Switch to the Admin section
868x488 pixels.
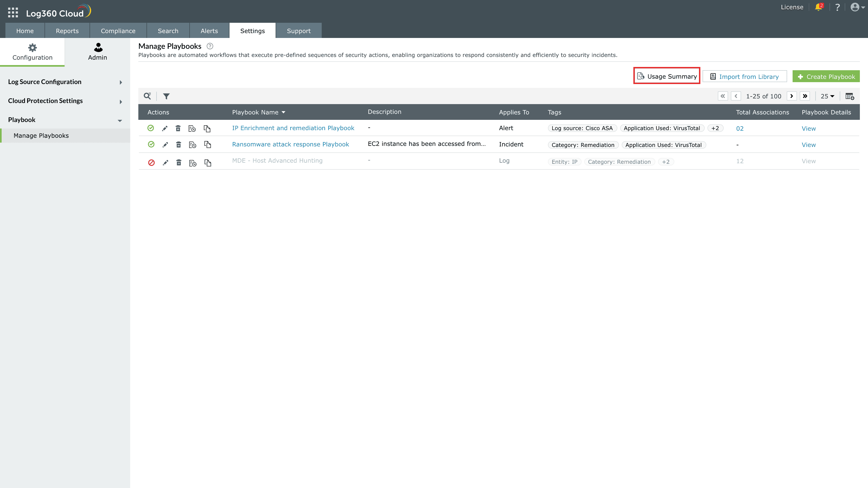[x=97, y=52]
